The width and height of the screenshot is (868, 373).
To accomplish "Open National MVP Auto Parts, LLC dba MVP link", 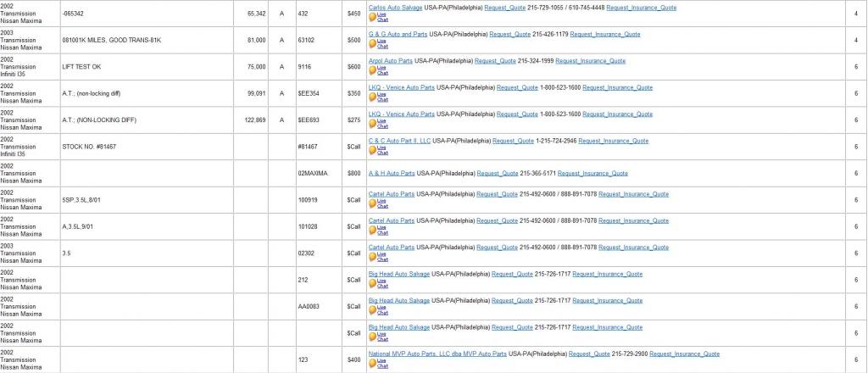I will point(438,354).
